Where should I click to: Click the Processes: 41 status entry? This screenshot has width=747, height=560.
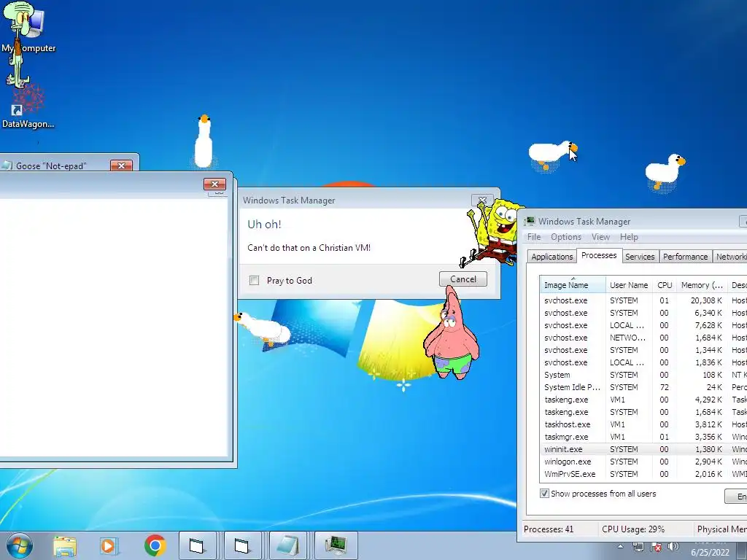pyautogui.click(x=549, y=529)
